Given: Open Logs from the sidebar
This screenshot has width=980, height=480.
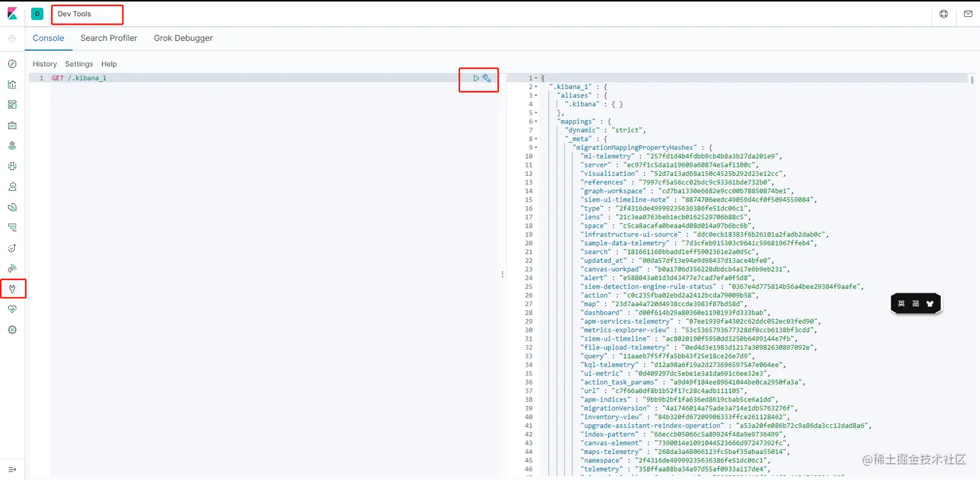Looking at the screenshot, I should coord(12,208).
